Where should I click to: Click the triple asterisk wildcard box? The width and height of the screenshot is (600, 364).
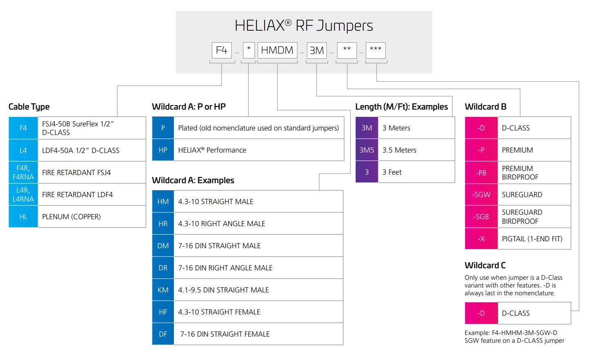(375, 50)
